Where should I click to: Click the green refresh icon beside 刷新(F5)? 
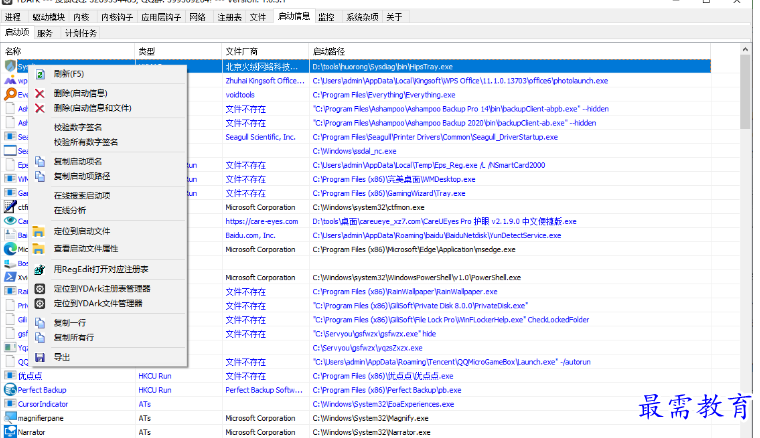(x=40, y=74)
